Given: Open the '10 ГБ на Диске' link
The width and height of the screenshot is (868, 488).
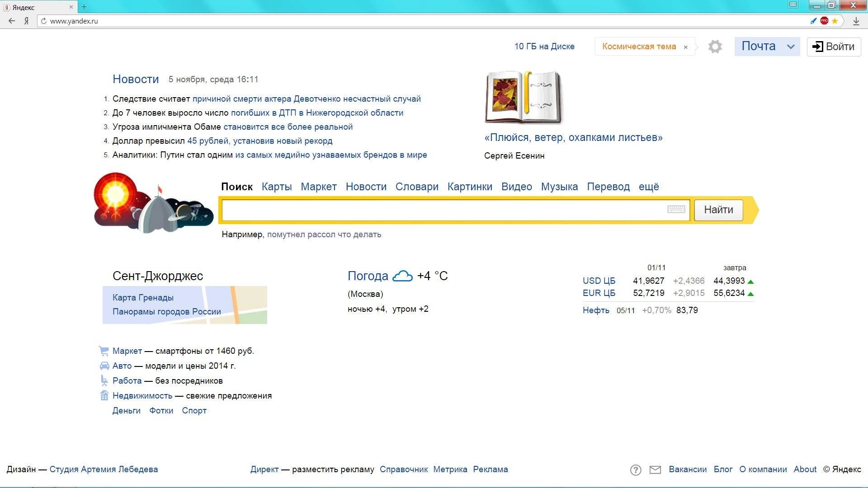Looking at the screenshot, I should 544,47.
